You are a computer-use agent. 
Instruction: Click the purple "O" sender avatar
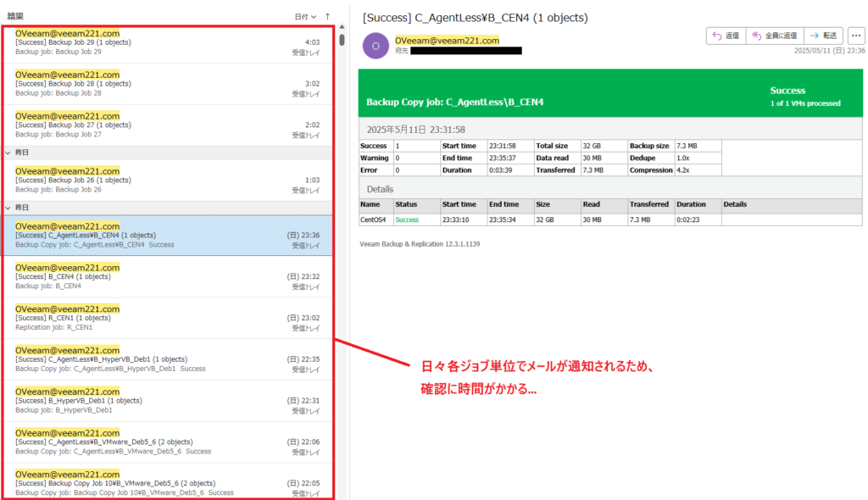376,46
